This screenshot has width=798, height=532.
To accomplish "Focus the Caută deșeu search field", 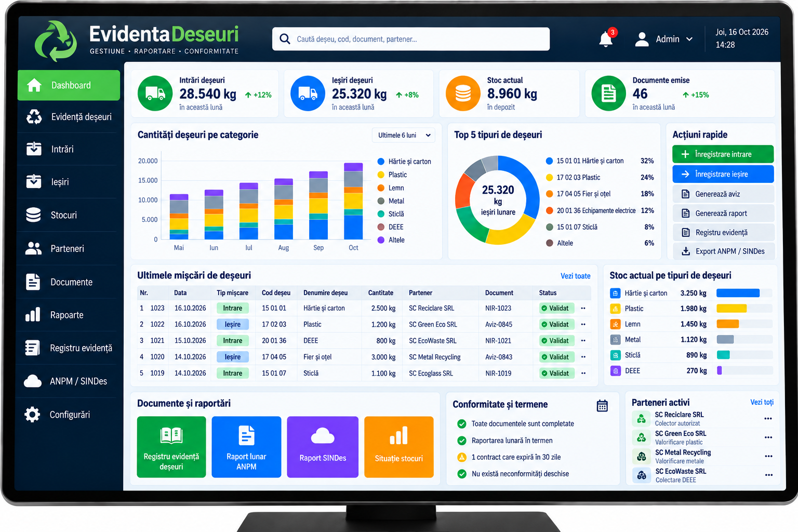I will click(x=411, y=39).
